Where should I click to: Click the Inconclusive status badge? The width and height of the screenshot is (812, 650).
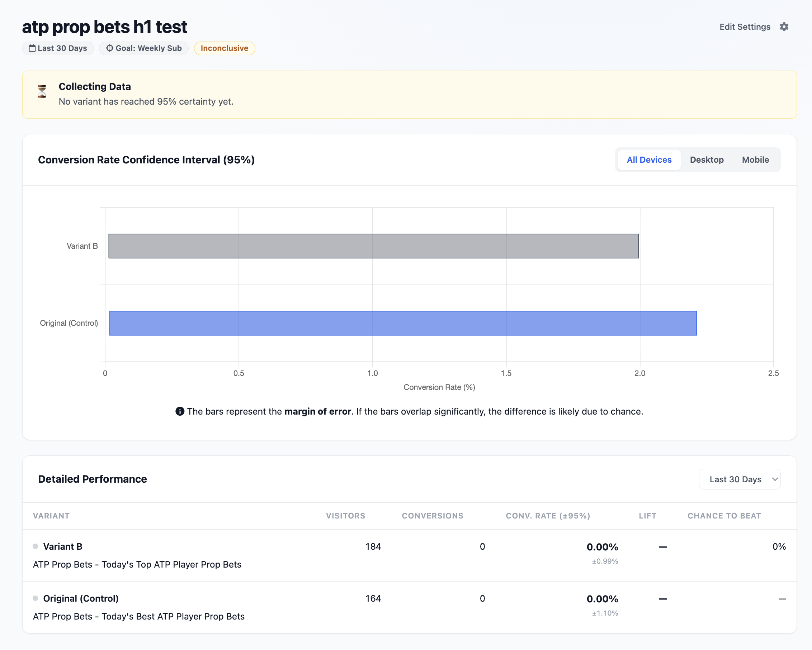225,48
